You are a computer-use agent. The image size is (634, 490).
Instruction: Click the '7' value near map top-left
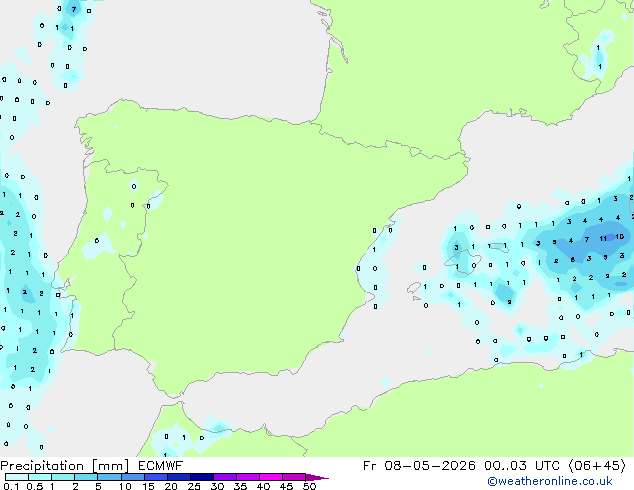point(74,9)
